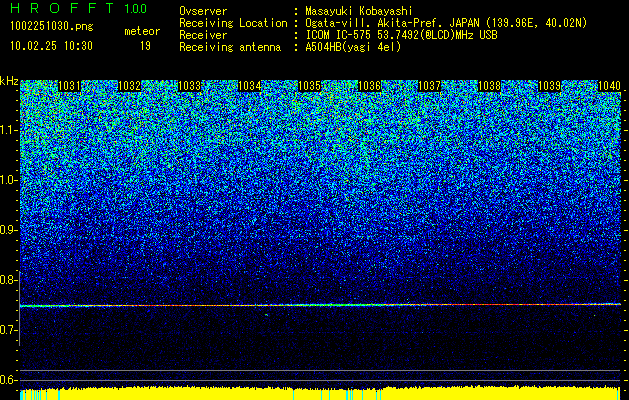Screen dimensions: 629x400
Task: Select the 0.6 frequency axis label
Action: point(9,380)
